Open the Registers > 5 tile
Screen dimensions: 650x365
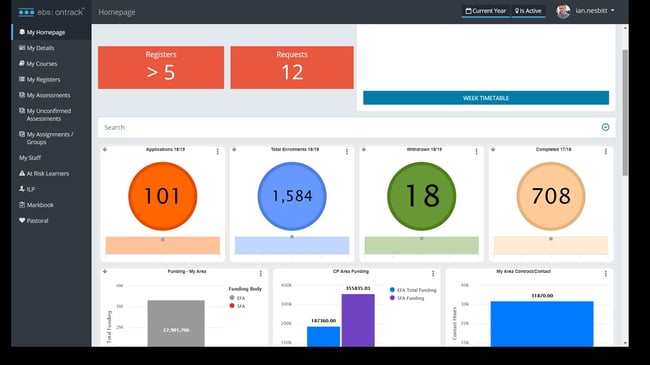click(161, 67)
